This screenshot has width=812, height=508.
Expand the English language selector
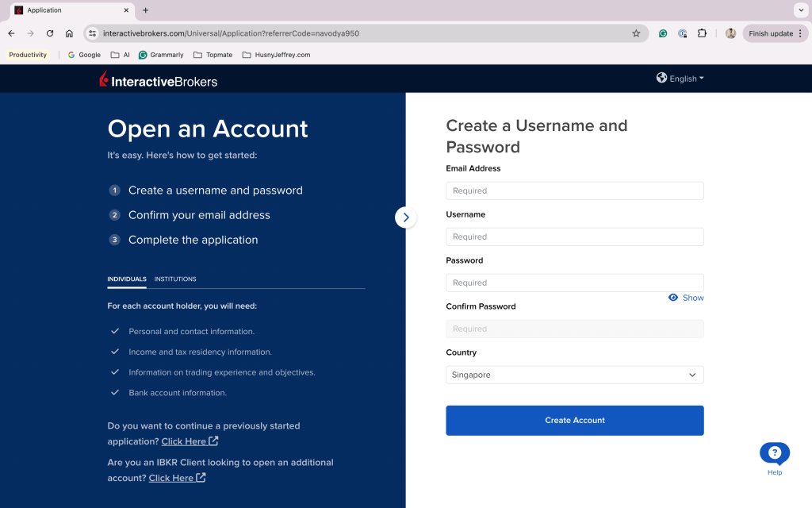(x=680, y=79)
